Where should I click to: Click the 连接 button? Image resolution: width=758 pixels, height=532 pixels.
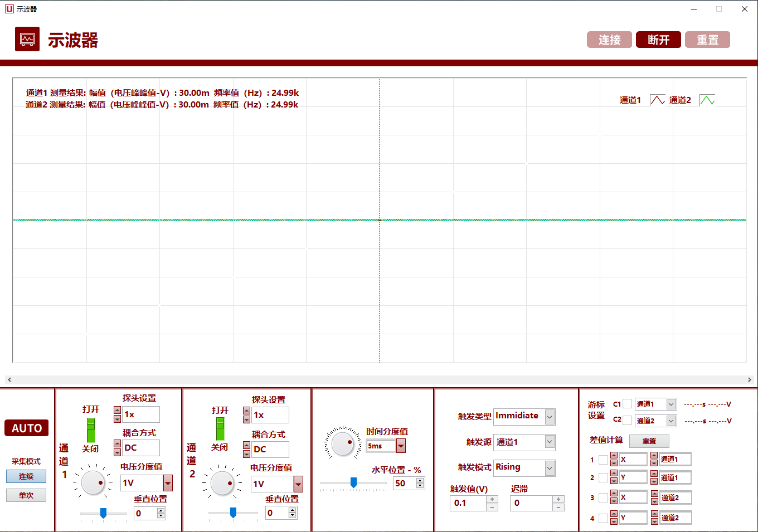(609, 40)
